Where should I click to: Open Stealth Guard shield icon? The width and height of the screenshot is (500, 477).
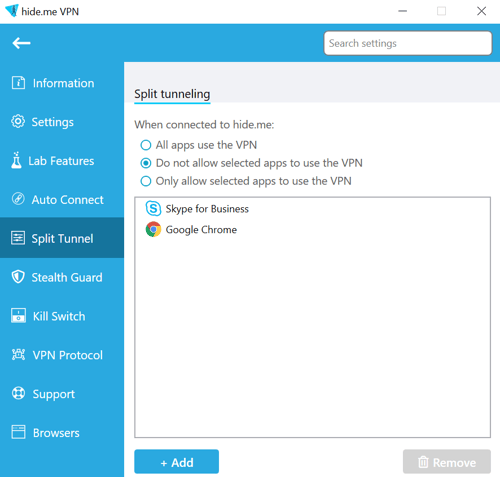point(18,277)
